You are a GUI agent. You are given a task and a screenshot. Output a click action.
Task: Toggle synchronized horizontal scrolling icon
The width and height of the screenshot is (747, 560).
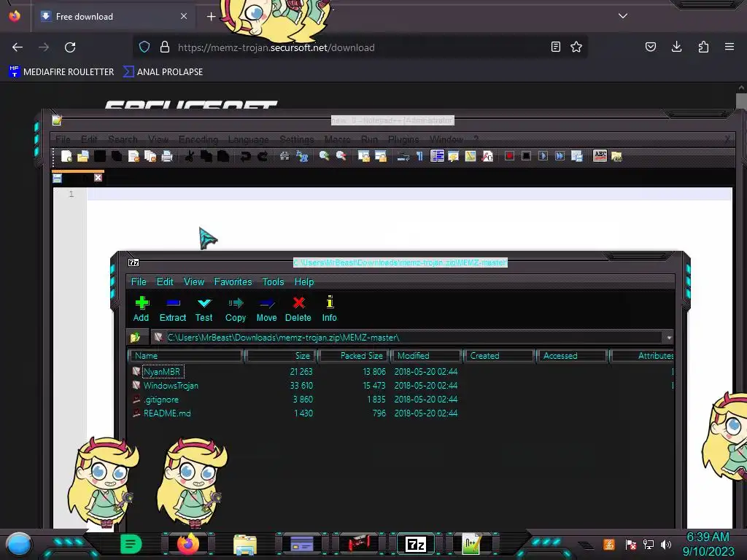tap(381, 156)
